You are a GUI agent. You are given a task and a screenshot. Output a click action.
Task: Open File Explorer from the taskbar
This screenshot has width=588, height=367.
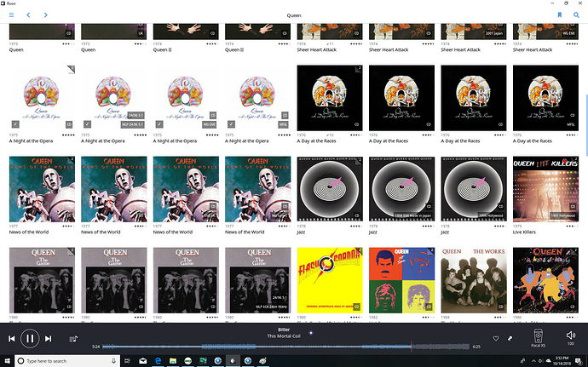point(173,361)
